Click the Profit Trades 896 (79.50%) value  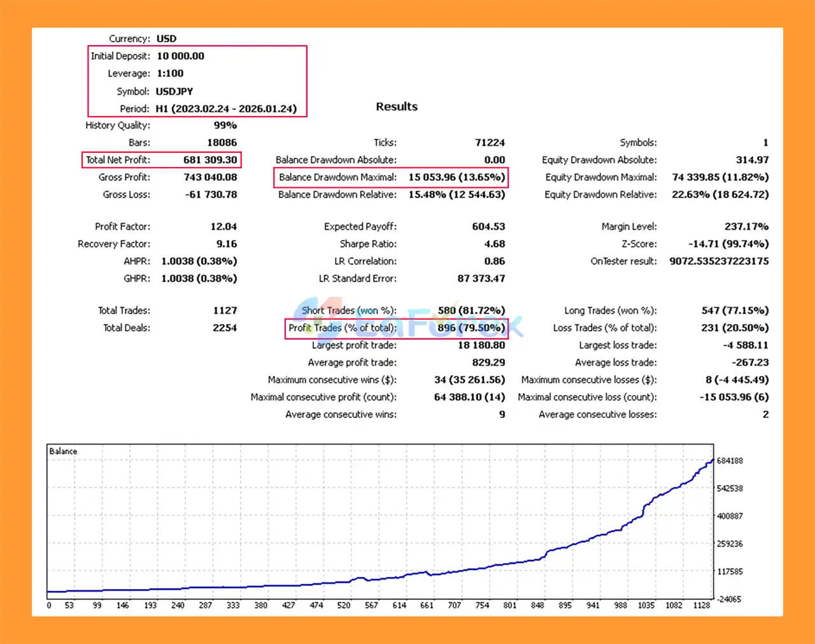tap(471, 328)
